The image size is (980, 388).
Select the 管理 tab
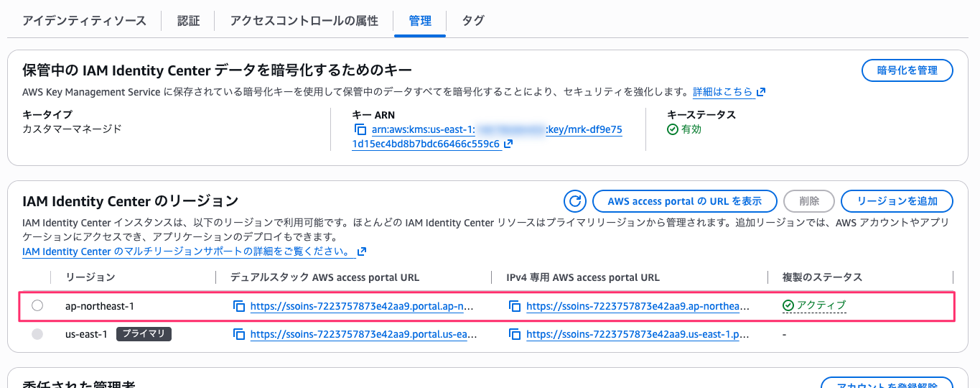click(420, 21)
